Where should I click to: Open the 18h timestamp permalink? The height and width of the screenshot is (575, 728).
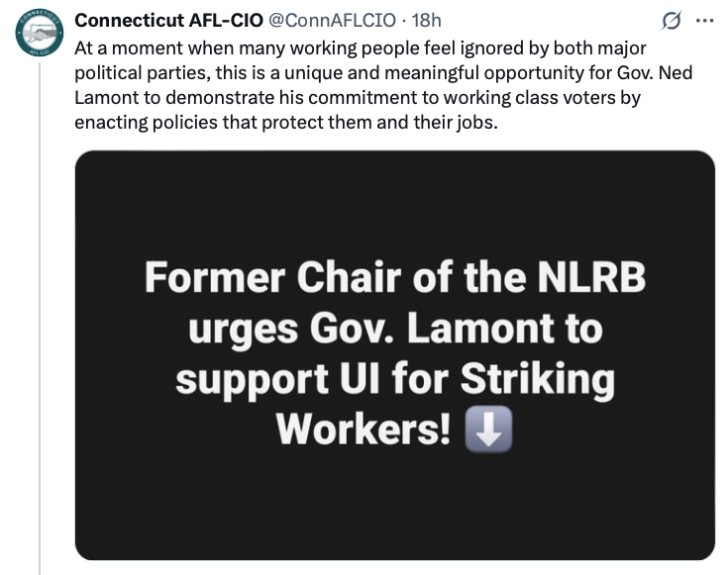425,21
